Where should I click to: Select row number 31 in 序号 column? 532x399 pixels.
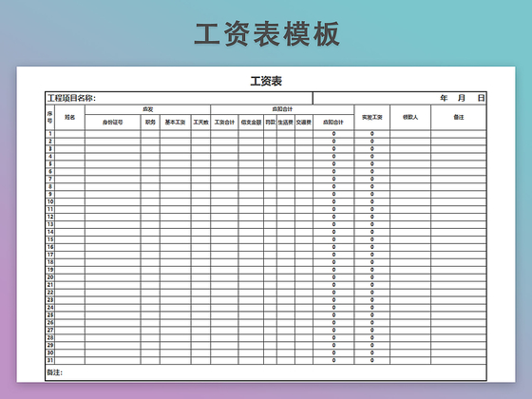click(x=50, y=360)
